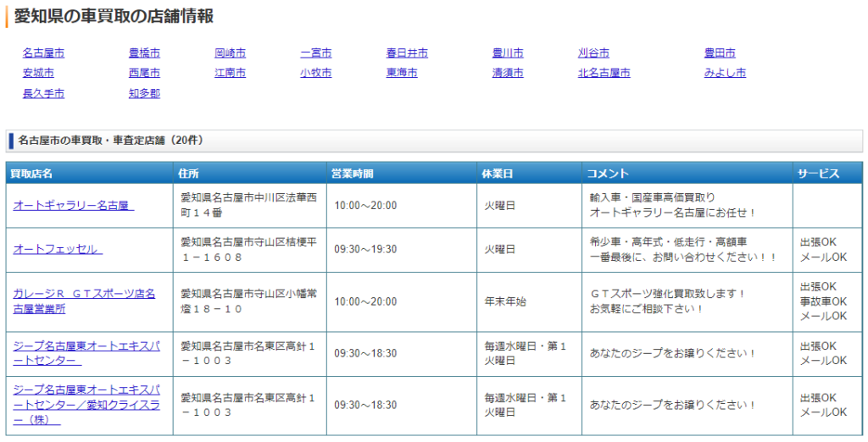Screen dimensions: 868x442
Task: Open the 刈谷市 city link
Action: point(593,53)
